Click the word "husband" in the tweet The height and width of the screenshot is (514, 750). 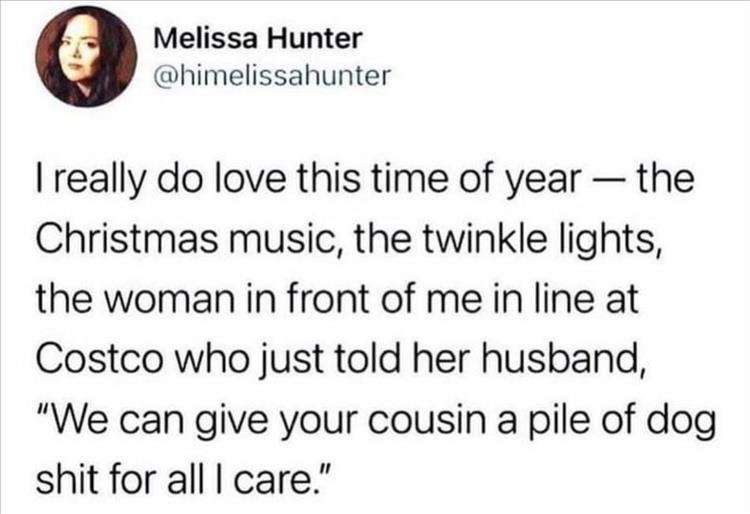571,357
